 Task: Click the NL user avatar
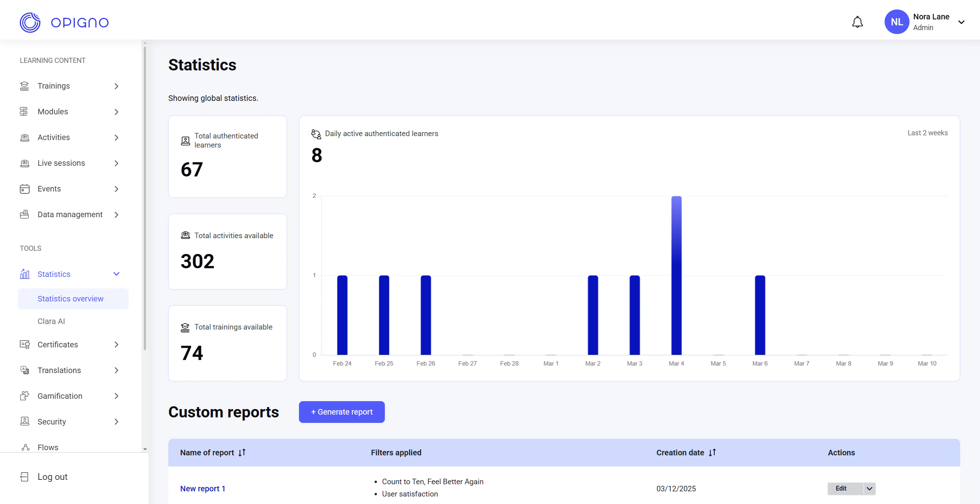click(896, 22)
